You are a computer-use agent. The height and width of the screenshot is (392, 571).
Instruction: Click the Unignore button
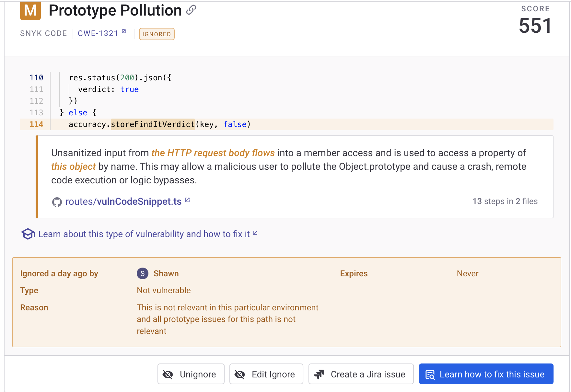coord(191,374)
